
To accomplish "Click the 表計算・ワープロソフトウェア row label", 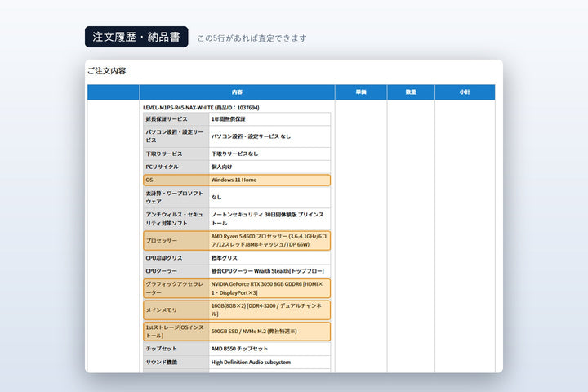I will [175, 198].
